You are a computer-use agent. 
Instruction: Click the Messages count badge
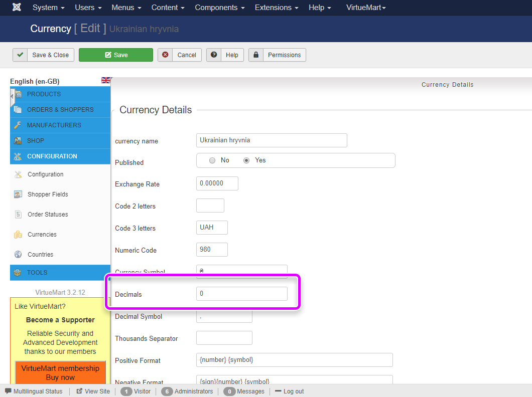click(229, 391)
